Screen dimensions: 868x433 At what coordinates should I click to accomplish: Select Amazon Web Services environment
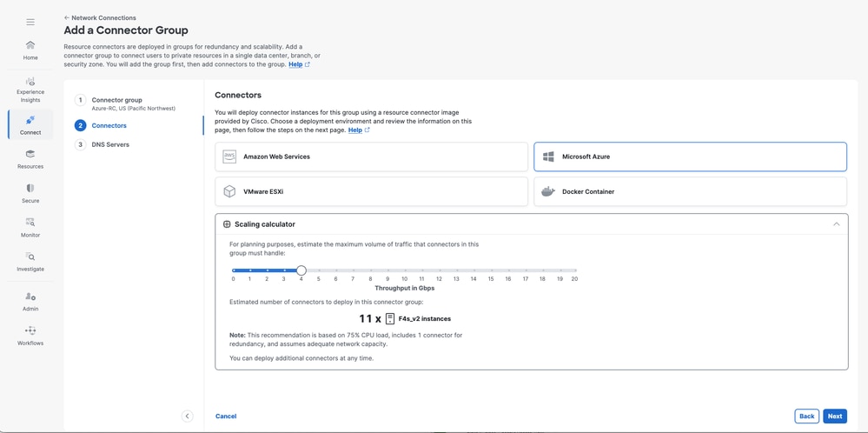pos(371,157)
